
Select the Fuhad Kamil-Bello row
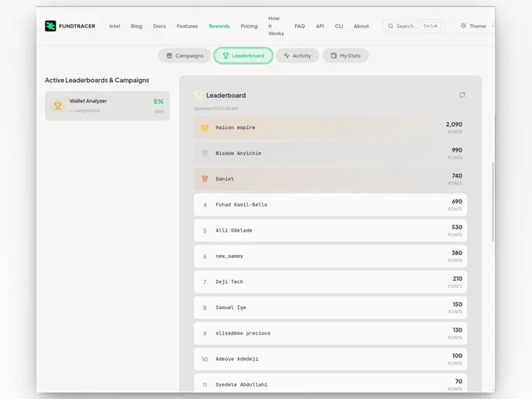coord(330,205)
